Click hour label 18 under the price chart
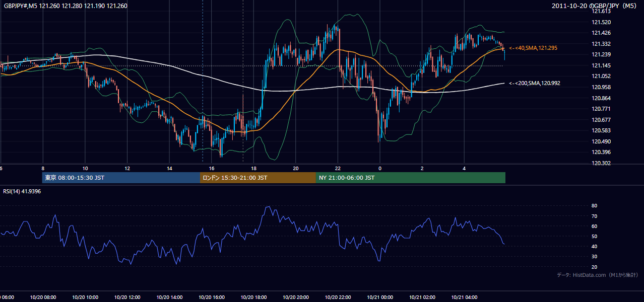644x302 pixels. pos(253,169)
